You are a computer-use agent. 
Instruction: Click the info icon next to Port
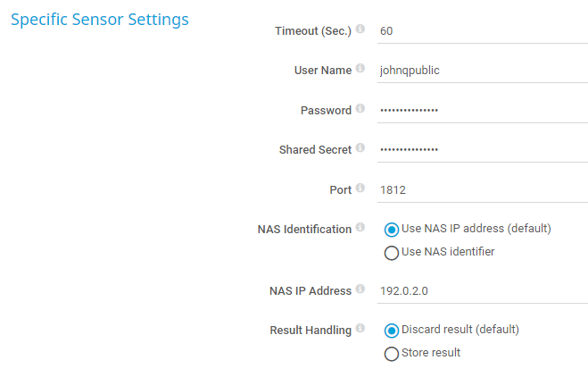pos(360,188)
